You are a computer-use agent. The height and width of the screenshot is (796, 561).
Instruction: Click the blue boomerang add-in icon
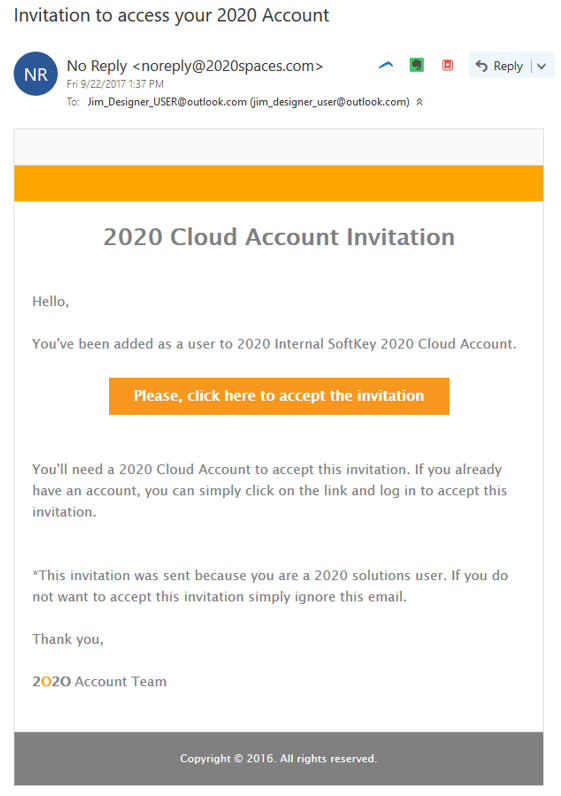(x=386, y=65)
